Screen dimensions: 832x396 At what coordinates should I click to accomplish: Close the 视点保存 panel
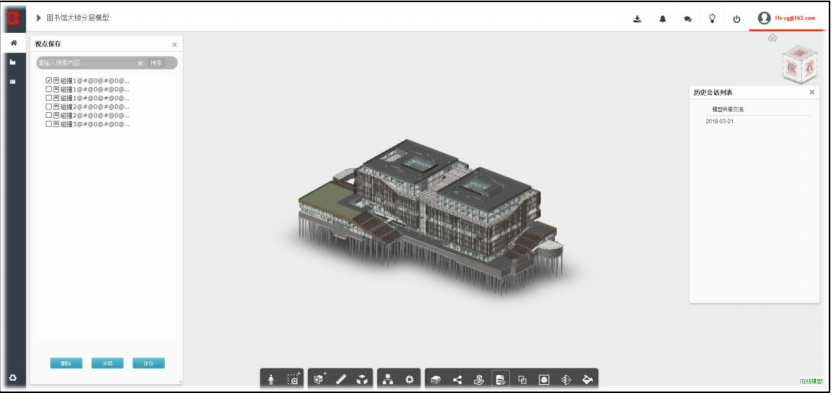(x=175, y=45)
